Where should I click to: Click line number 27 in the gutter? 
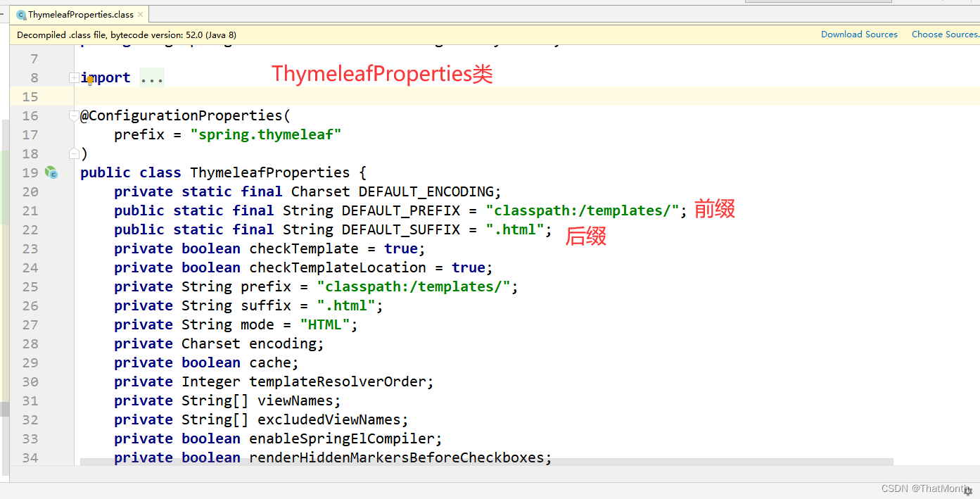click(30, 324)
